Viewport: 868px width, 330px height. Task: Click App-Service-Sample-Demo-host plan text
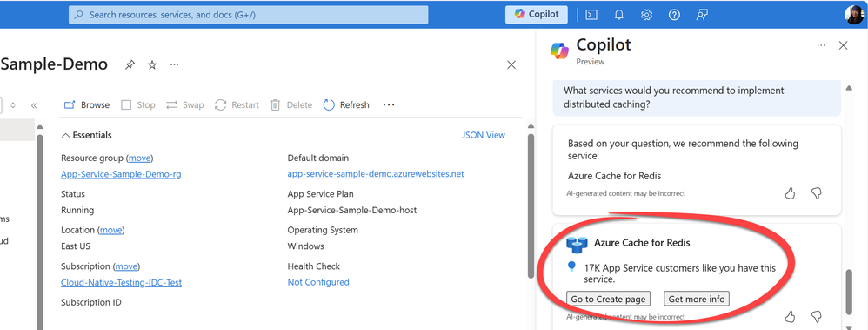(x=352, y=210)
